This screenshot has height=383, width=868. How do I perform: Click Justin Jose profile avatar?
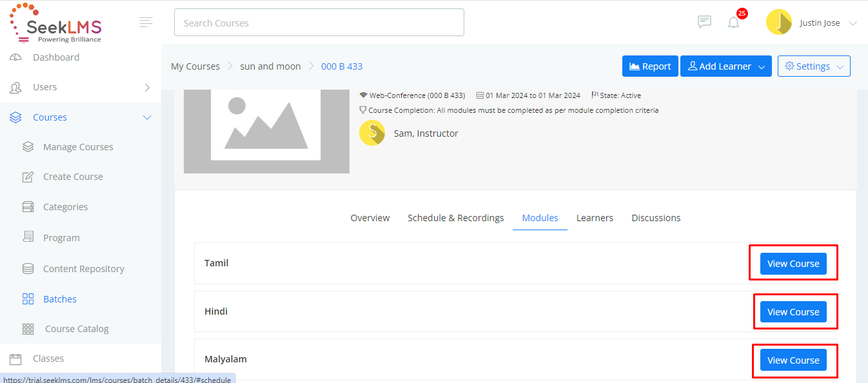point(779,23)
